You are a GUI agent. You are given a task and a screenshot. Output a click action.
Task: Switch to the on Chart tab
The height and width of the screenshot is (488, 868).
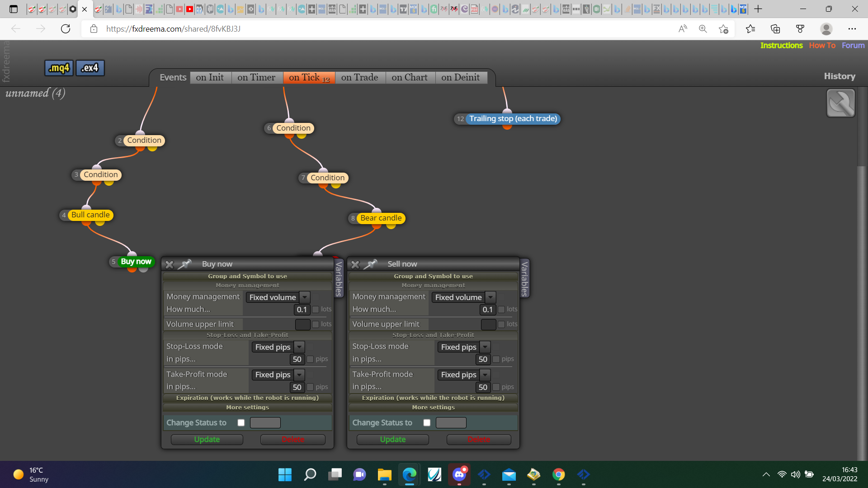410,78
